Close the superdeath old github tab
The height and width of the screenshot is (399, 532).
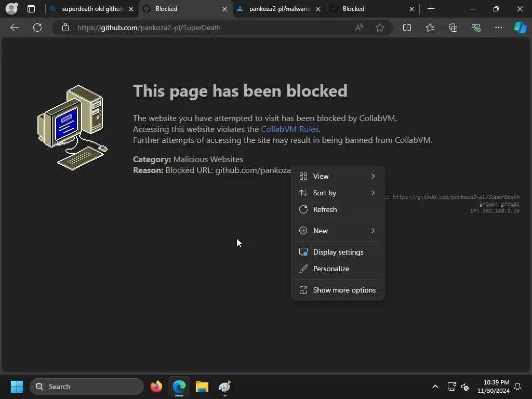[x=131, y=9]
